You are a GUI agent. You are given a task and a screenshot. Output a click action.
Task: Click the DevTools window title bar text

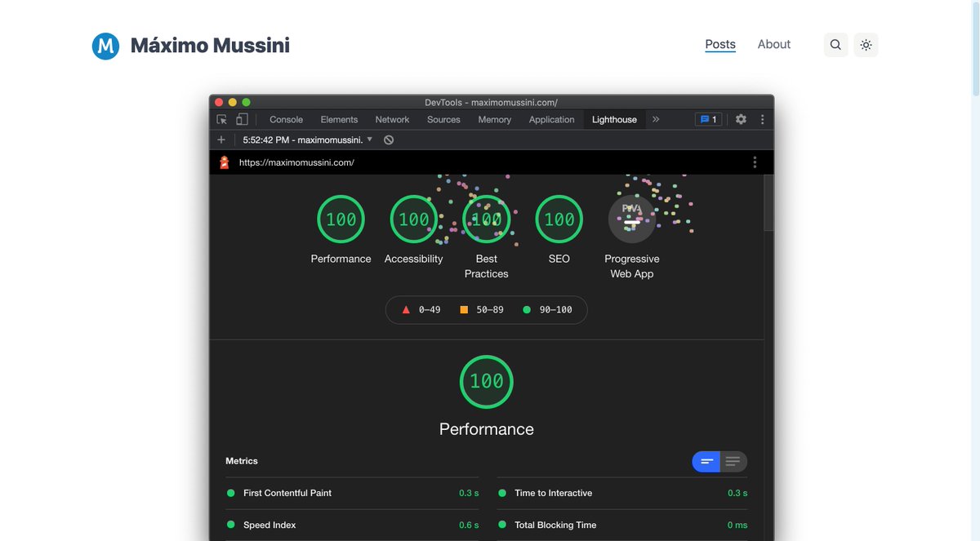(491, 102)
